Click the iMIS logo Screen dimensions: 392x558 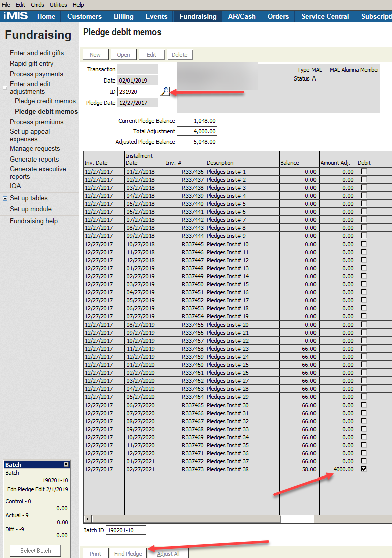pyautogui.click(x=16, y=16)
